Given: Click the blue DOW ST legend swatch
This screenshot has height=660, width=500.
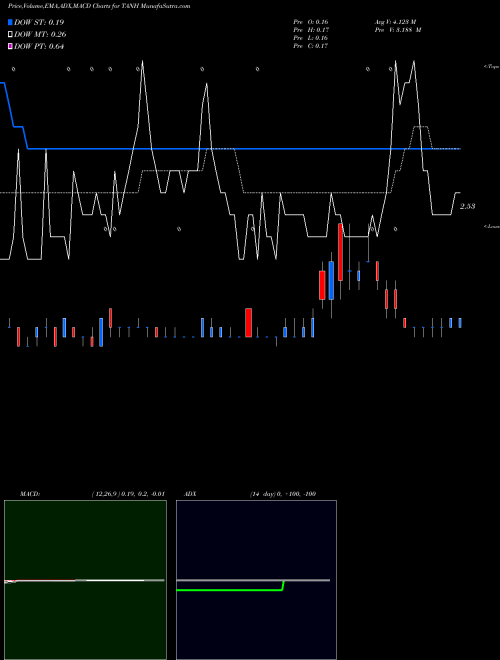Looking at the screenshot, I should point(10,22).
